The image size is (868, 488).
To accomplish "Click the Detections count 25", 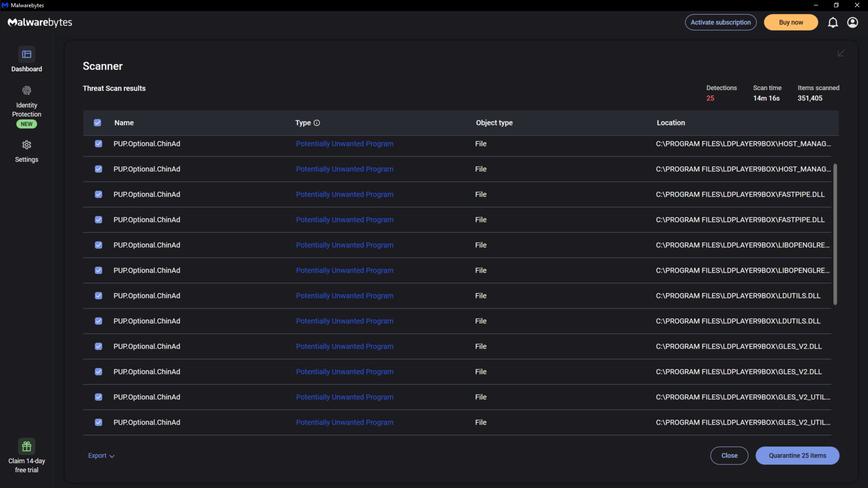I will tap(710, 99).
